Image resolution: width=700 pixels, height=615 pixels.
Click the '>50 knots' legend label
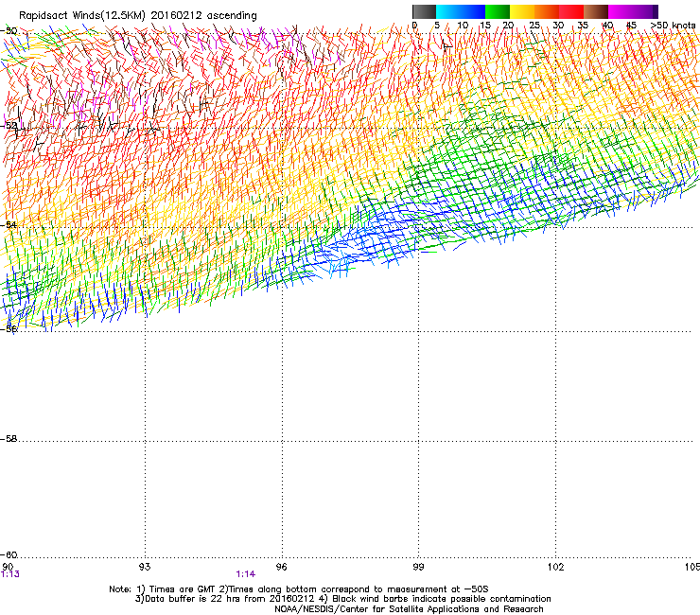673,26
